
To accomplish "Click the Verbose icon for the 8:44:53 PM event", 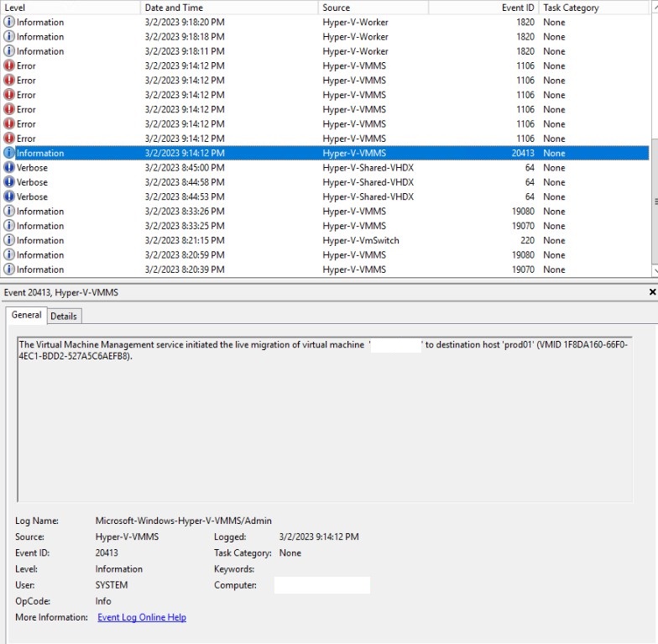I will tap(9, 196).
